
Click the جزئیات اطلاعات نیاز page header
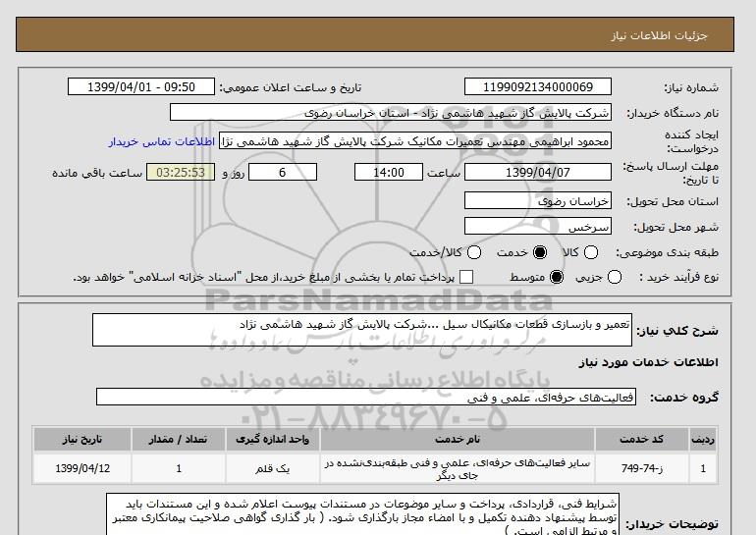659,35
